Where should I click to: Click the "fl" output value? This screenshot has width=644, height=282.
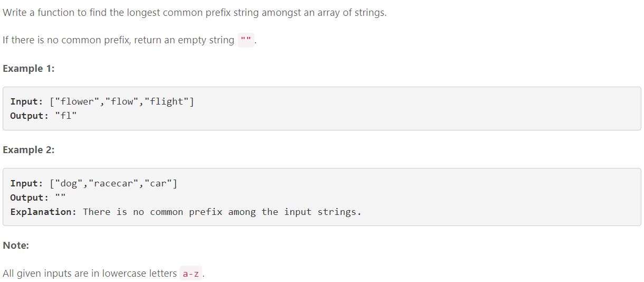(x=66, y=116)
